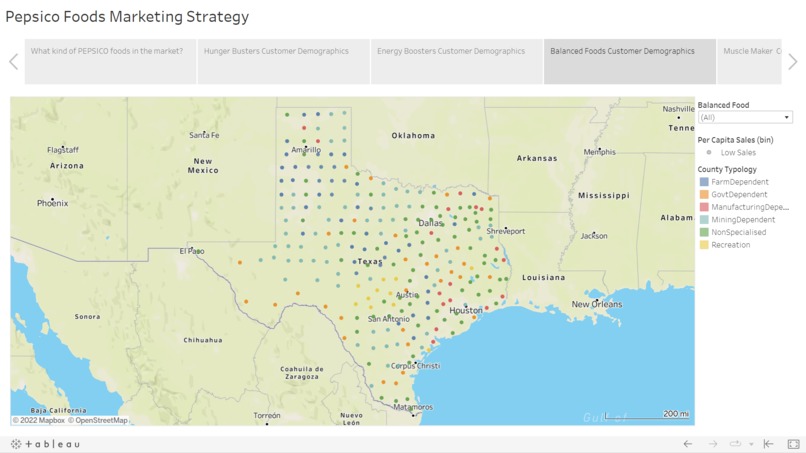Open Energy Boosters Customer Demographics tab
806x453 pixels.
click(x=456, y=62)
